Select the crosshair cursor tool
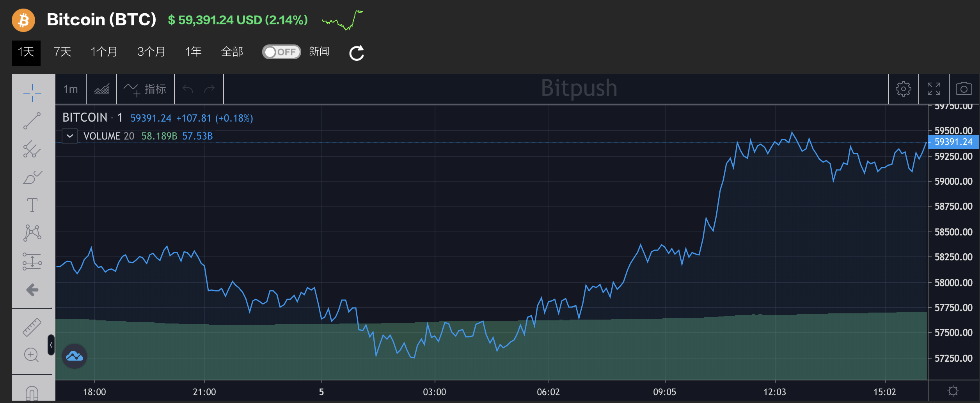 coord(32,93)
